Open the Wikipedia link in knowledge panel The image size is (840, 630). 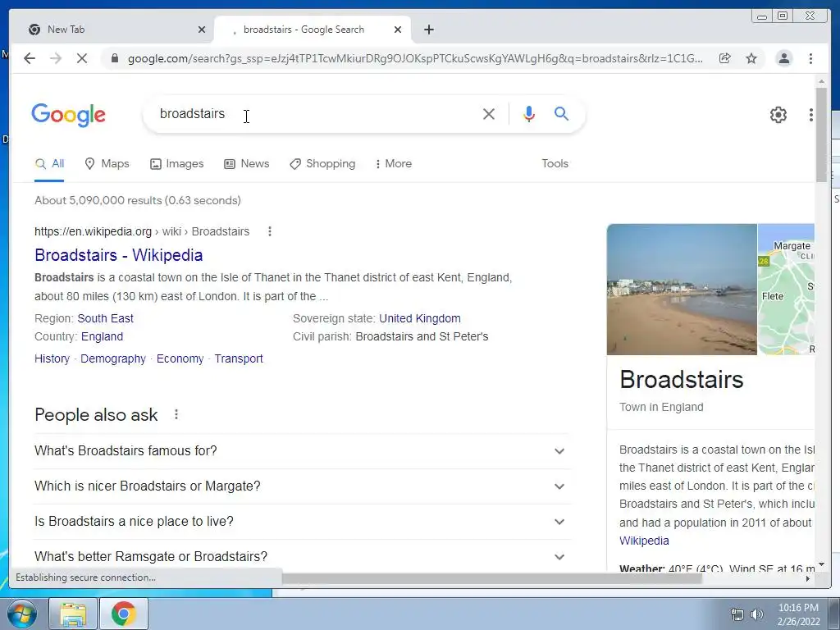(x=644, y=541)
